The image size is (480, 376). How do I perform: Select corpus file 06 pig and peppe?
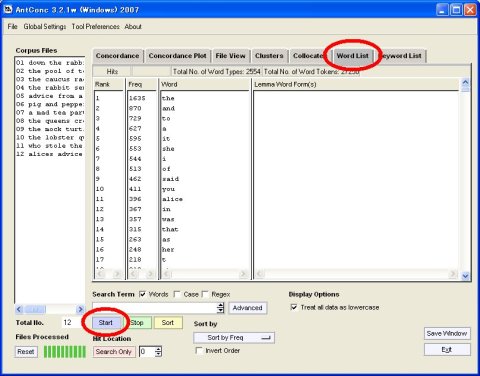point(50,104)
